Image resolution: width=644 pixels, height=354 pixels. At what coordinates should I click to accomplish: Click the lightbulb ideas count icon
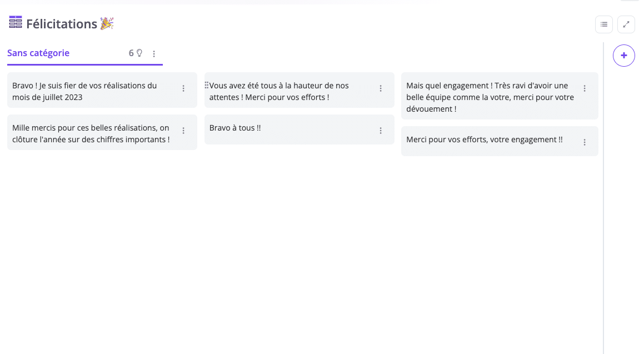139,53
